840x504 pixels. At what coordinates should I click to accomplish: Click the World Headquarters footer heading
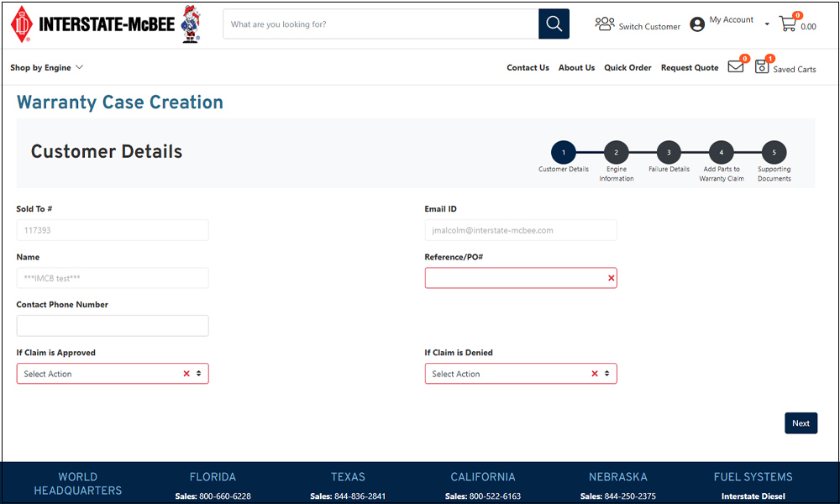click(x=77, y=484)
